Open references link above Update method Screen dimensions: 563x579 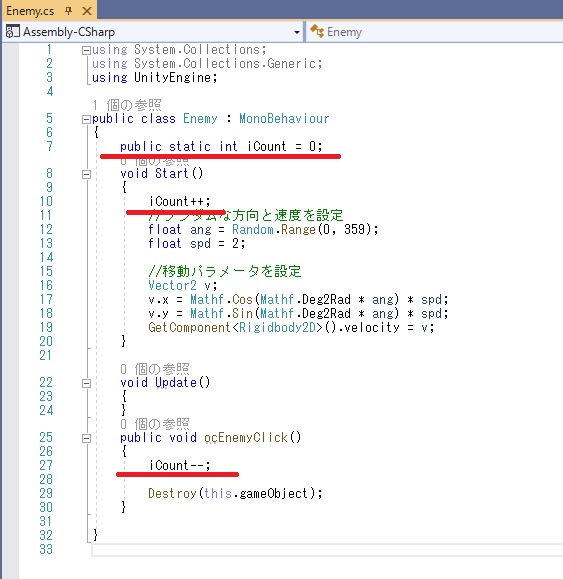coord(155,369)
